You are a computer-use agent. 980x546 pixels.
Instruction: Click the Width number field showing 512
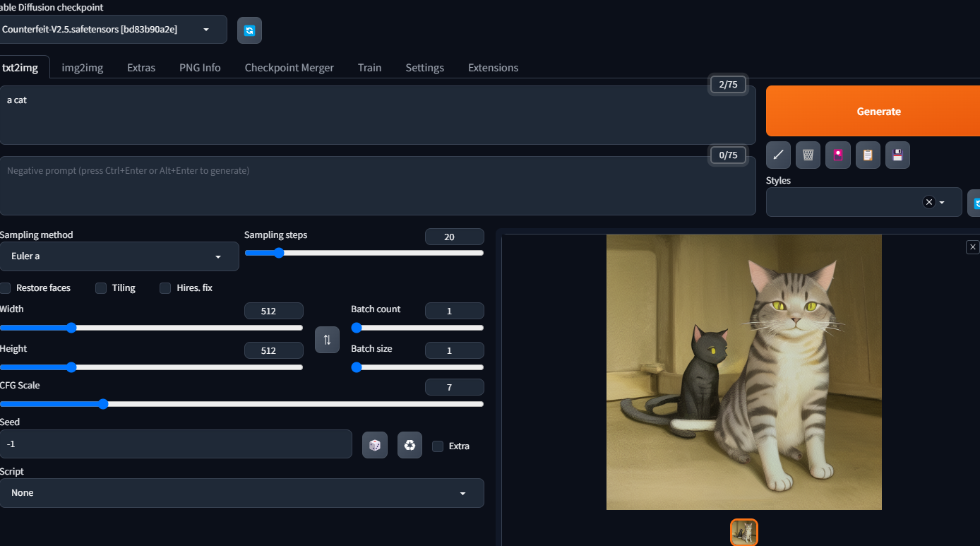(274, 311)
